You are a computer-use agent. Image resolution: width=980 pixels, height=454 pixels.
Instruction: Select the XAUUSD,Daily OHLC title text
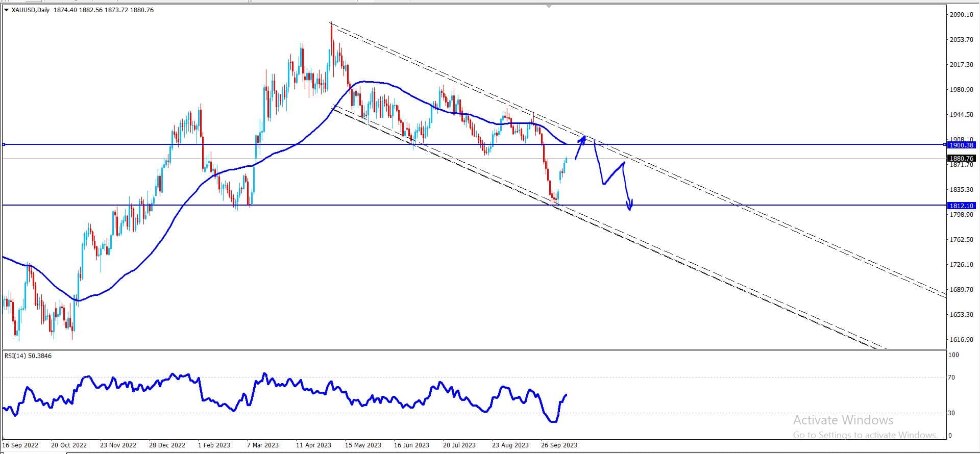83,10
